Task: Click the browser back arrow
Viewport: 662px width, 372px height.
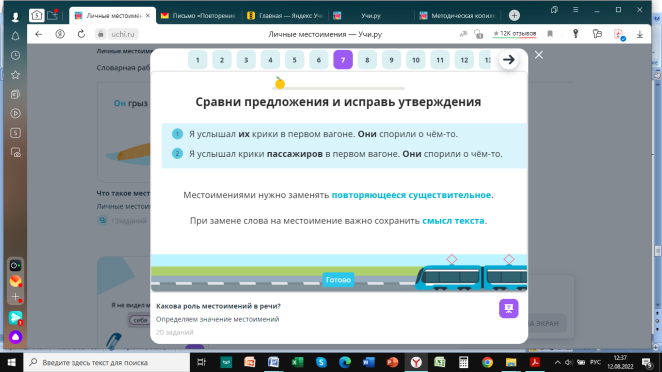Action: [39, 34]
